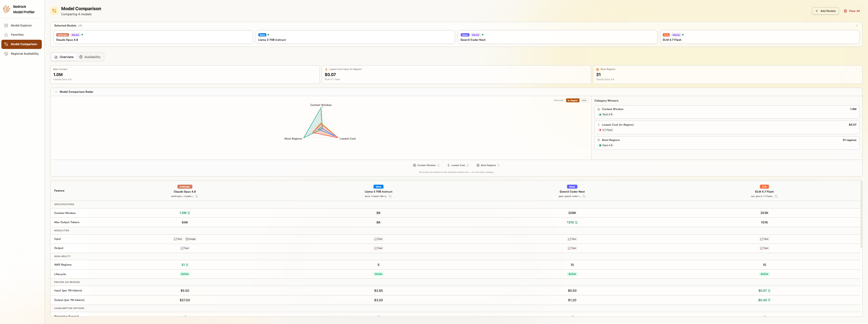Open the Availability tab
Viewport: 868px width, 324px height.
click(90, 57)
